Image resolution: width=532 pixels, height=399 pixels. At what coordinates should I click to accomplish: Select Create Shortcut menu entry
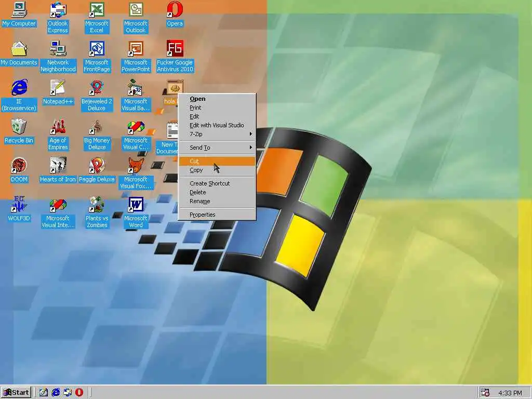click(217, 183)
